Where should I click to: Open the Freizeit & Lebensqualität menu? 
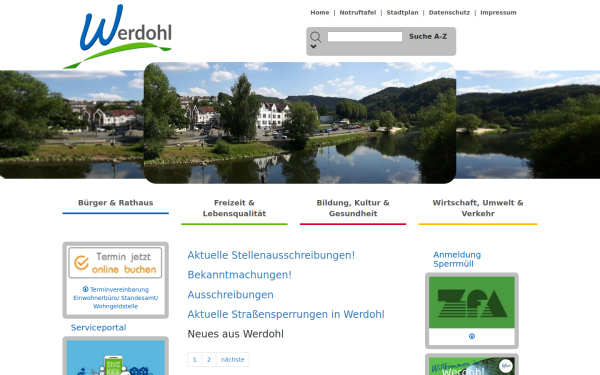(234, 209)
